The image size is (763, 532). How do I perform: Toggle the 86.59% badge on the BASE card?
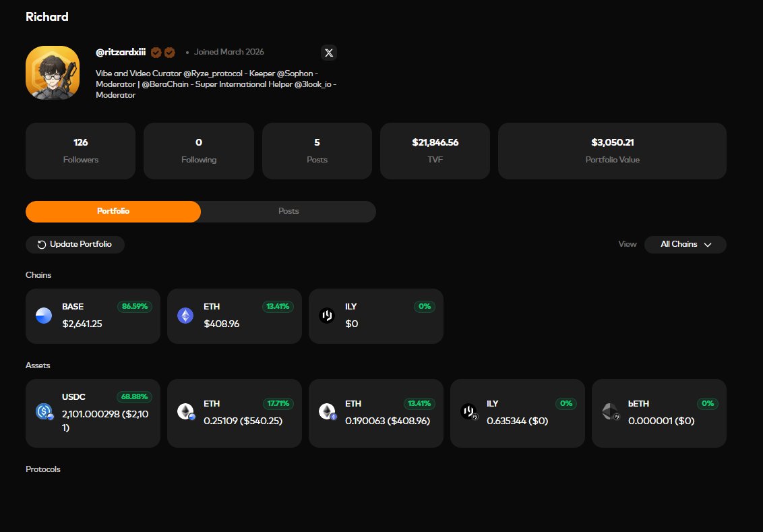click(x=134, y=306)
